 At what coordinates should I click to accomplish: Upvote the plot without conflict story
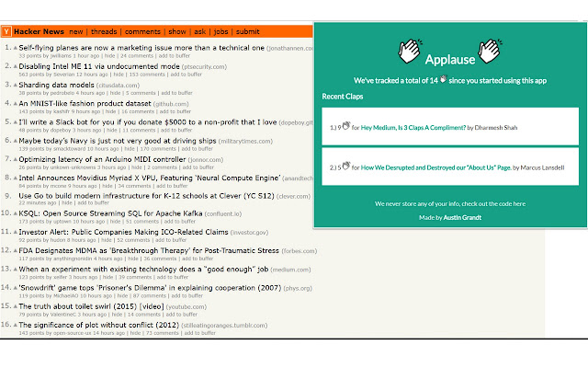pos(16,325)
